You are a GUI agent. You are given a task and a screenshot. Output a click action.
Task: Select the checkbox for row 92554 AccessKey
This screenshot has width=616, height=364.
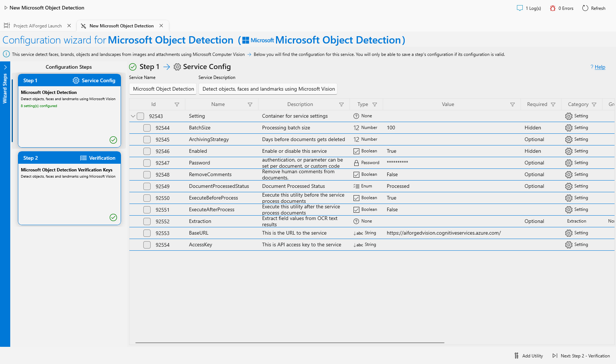tap(147, 245)
